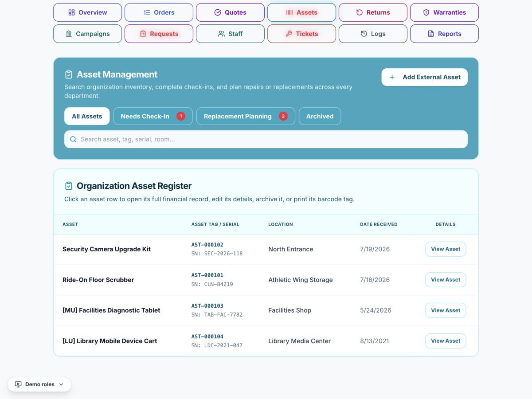Click the Overview grid icon
Screen dimensions: 532x399
coord(71,12)
